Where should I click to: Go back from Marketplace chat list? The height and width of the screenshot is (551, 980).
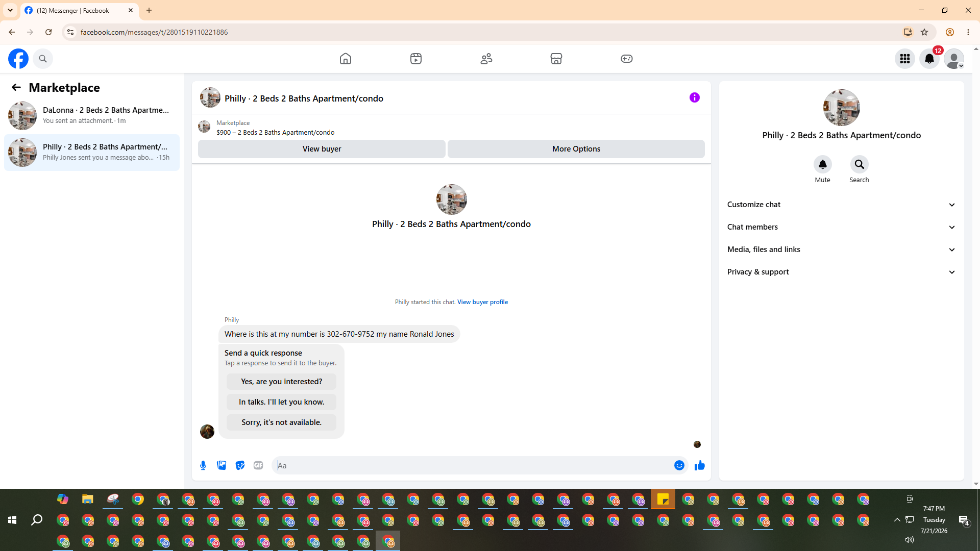[x=16, y=88]
